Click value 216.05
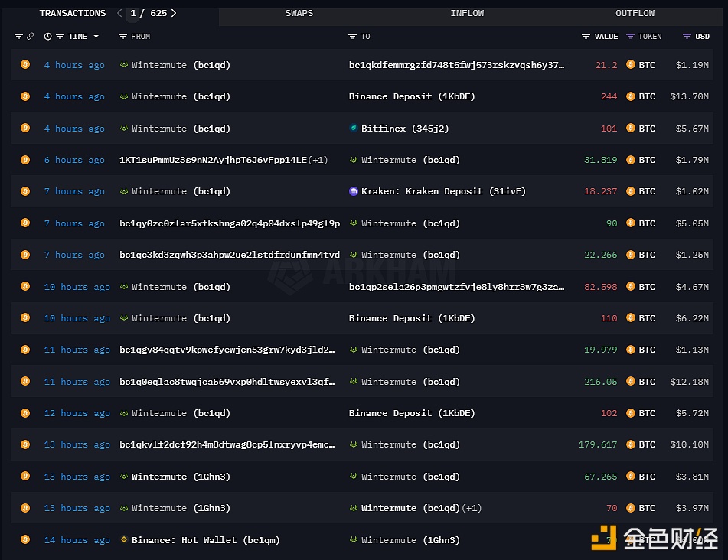This screenshot has width=728, height=560. (x=600, y=382)
